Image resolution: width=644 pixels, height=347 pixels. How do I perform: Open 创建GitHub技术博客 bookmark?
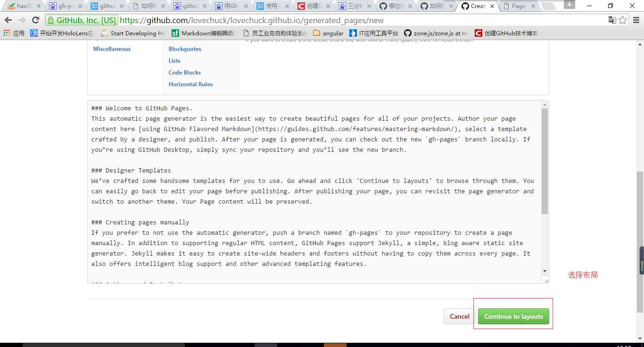click(x=506, y=33)
